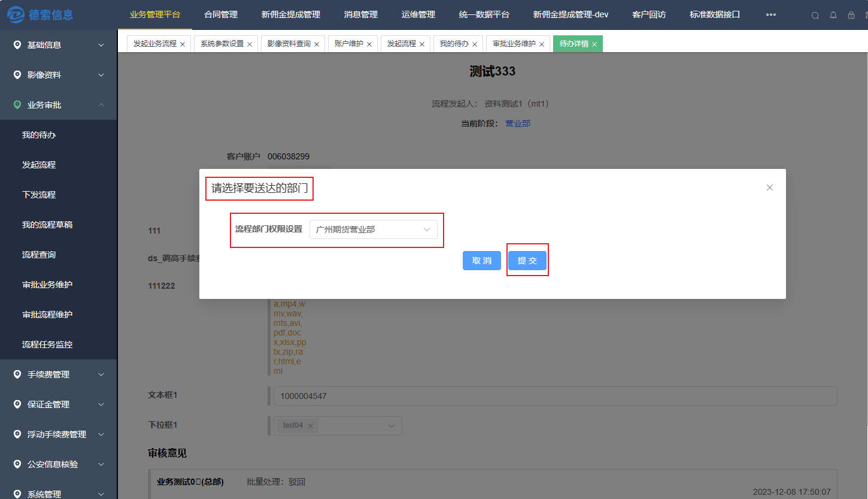Expand 公安信息核验 sidebar section
The width and height of the screenshot is (868, 499).
point(101,464)
